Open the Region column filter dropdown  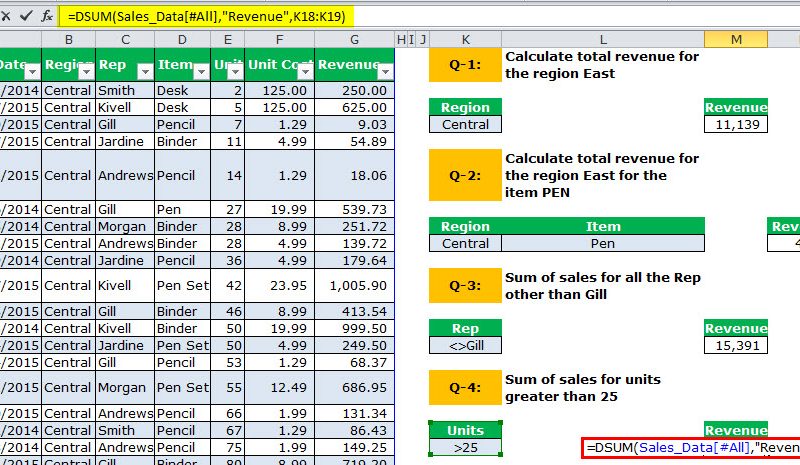(87, 72)
